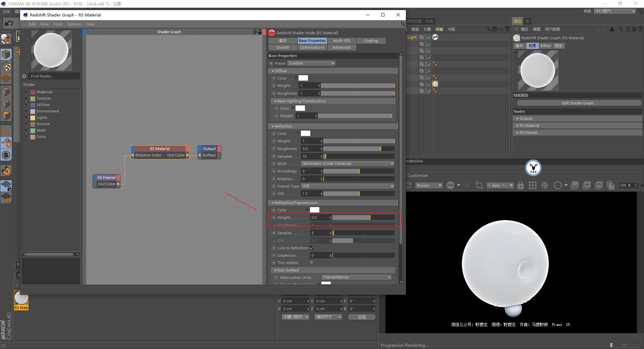Click the 应用 apply button
The height and width of the screenshot is (349, 644).
pos(362,317)
